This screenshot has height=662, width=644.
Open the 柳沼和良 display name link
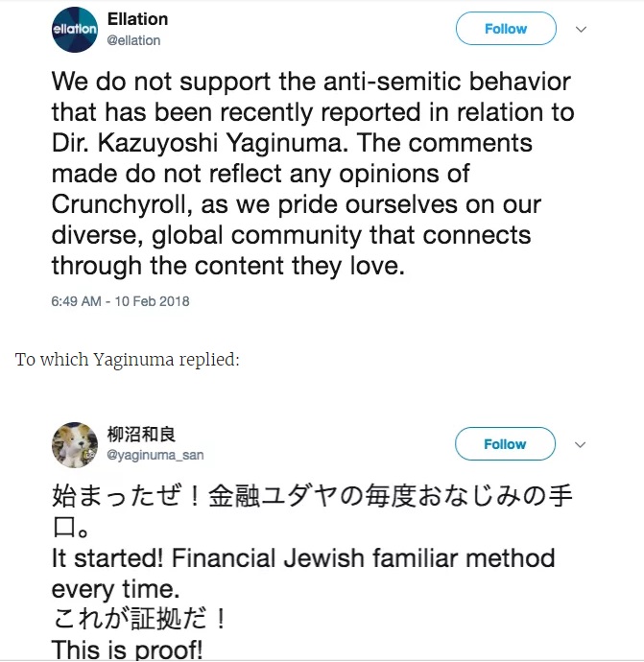point(141,435)
